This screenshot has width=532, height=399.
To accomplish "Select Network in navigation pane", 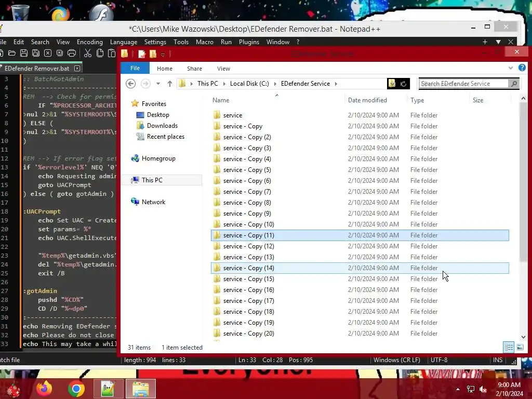I will click(153, 202).
